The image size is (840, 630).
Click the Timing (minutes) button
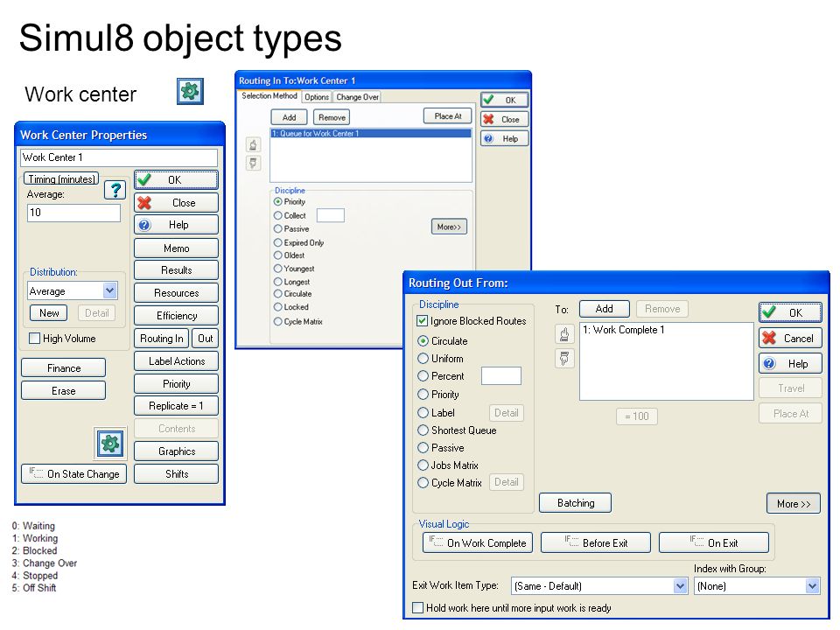click(x=61, y=178)
